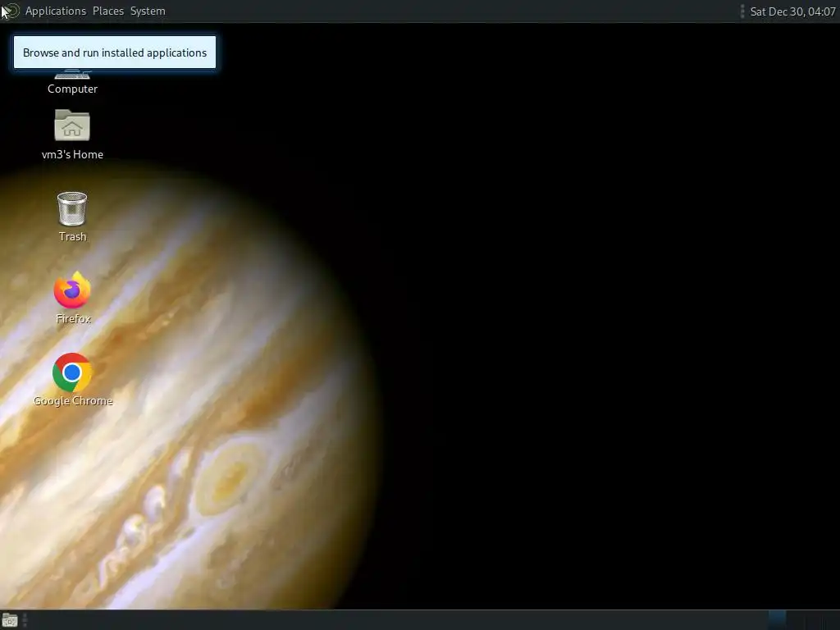Screen dimensions: 840x630
Task: Select the Firefox desktop icon
Action: click(x=72, y=290)
